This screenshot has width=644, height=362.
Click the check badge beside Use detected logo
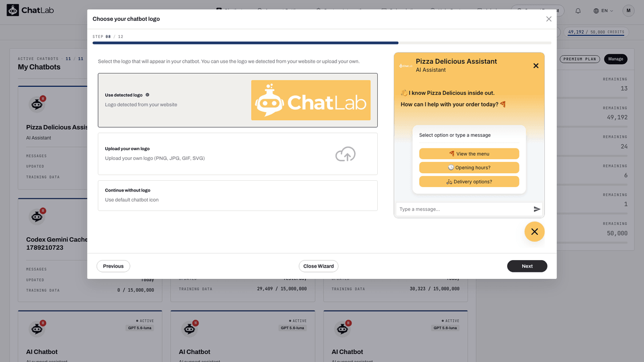click(148, 95)
